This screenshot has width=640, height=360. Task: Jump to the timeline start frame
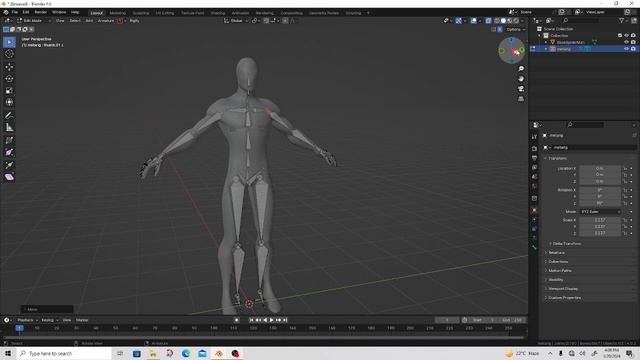251,320
